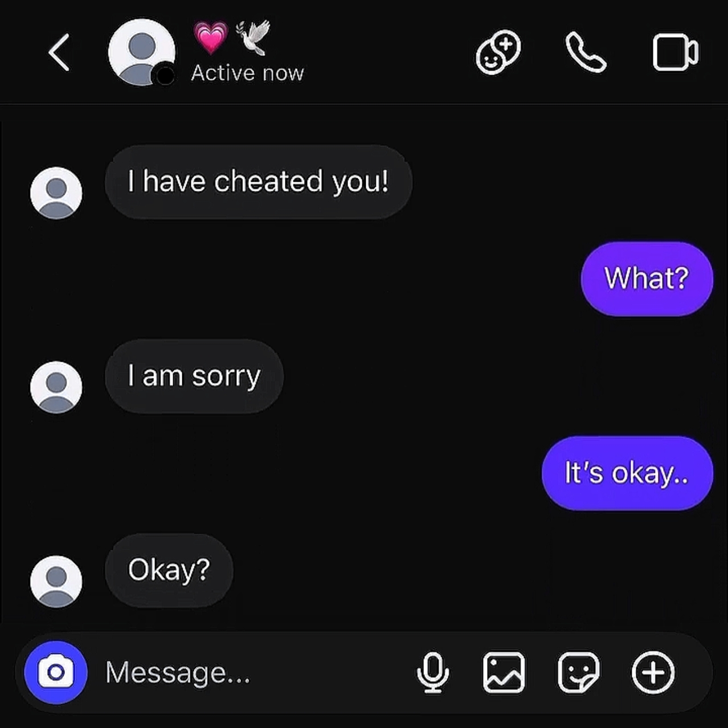Start a video call with camera icon
The height and width of the screenshot is (728, 728).
click(675, 53)
